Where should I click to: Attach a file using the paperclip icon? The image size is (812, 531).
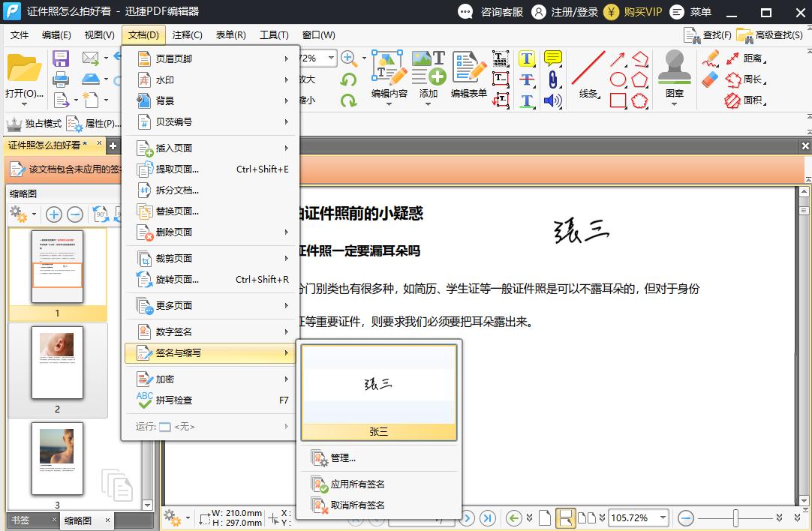tap(553, 79)
